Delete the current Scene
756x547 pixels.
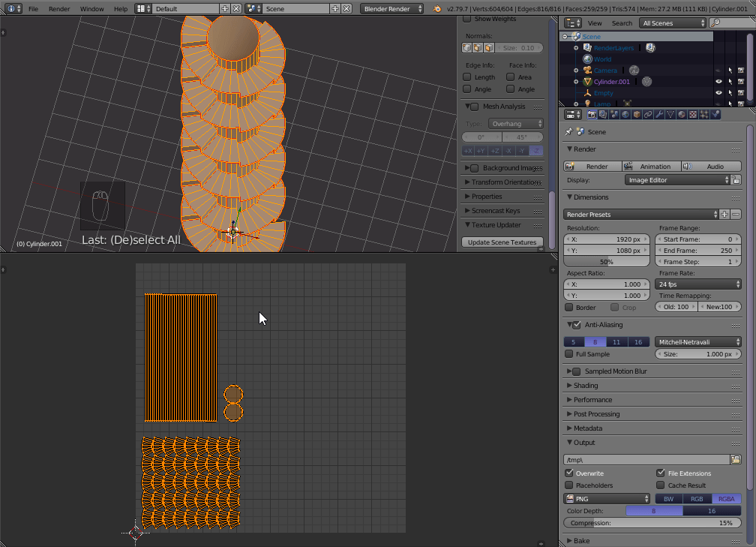[346, 9]
